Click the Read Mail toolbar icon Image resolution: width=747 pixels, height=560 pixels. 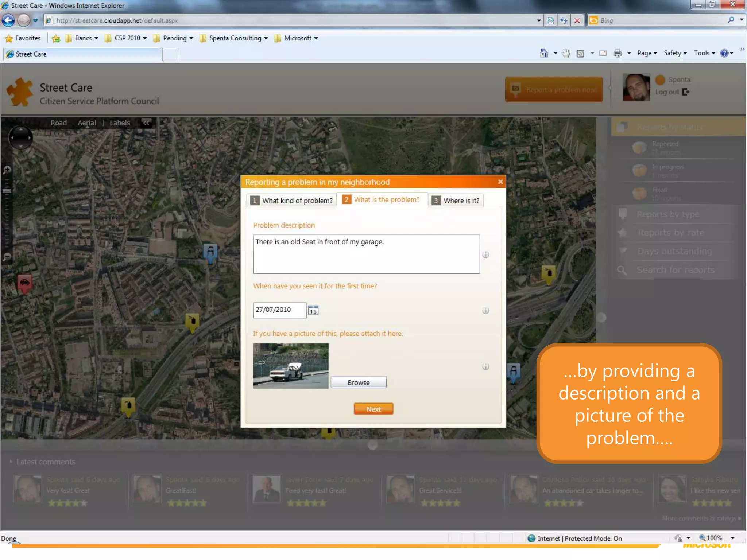tap(603, 53)
